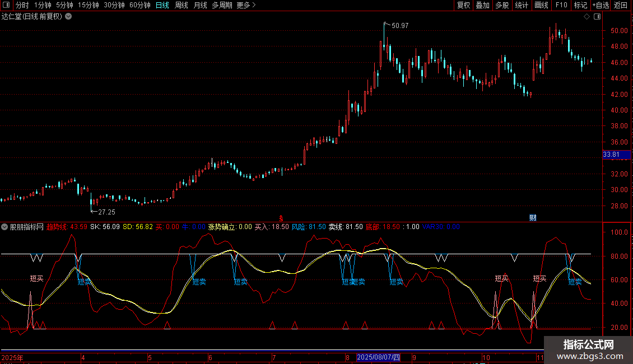
Task: Select the 1分钟 period
Action: [x=43, y=5]
